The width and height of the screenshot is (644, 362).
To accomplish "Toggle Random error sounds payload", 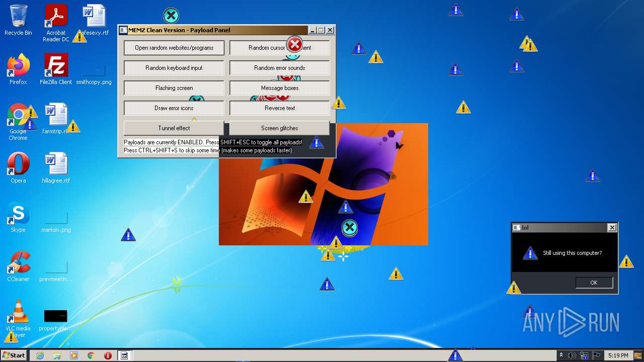I will 280,68.
